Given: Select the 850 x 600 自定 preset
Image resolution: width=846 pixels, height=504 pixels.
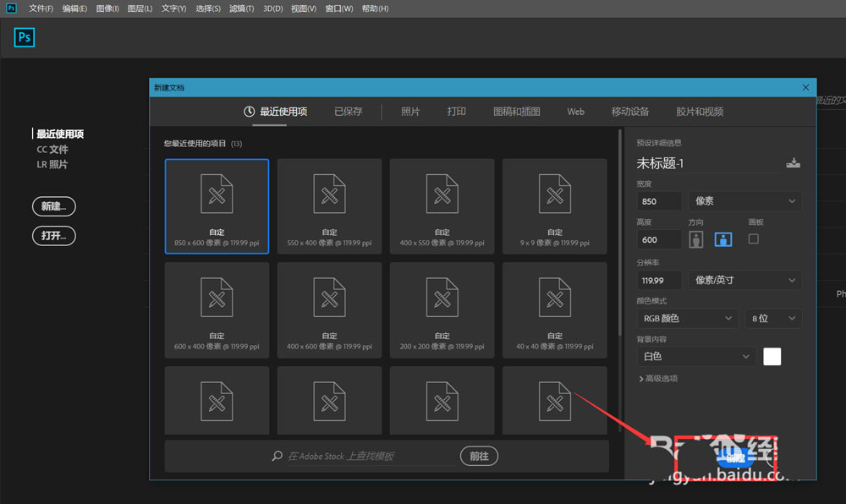Looking at the screenshot, I should 217,205.
